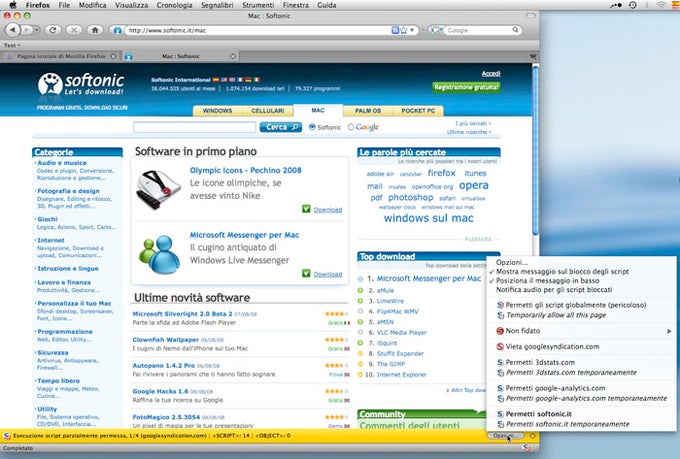Click the Softonic logo
This screenshot has width=680, height=459.
pos(81,84)
